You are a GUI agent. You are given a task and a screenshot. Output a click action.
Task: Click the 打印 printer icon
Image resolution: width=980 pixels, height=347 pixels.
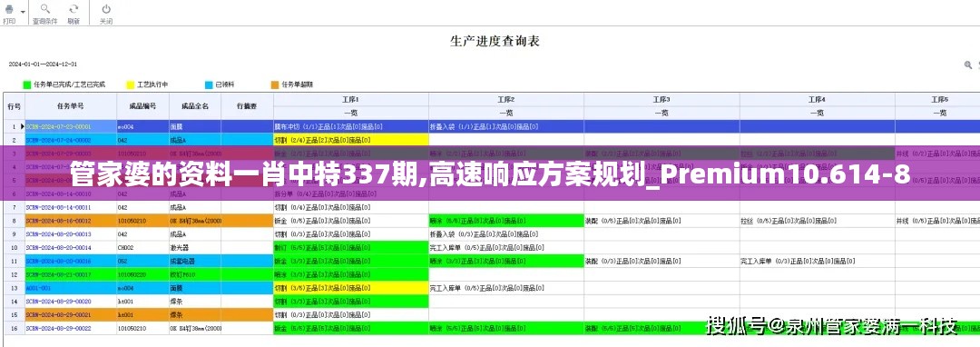pos(9,9)
